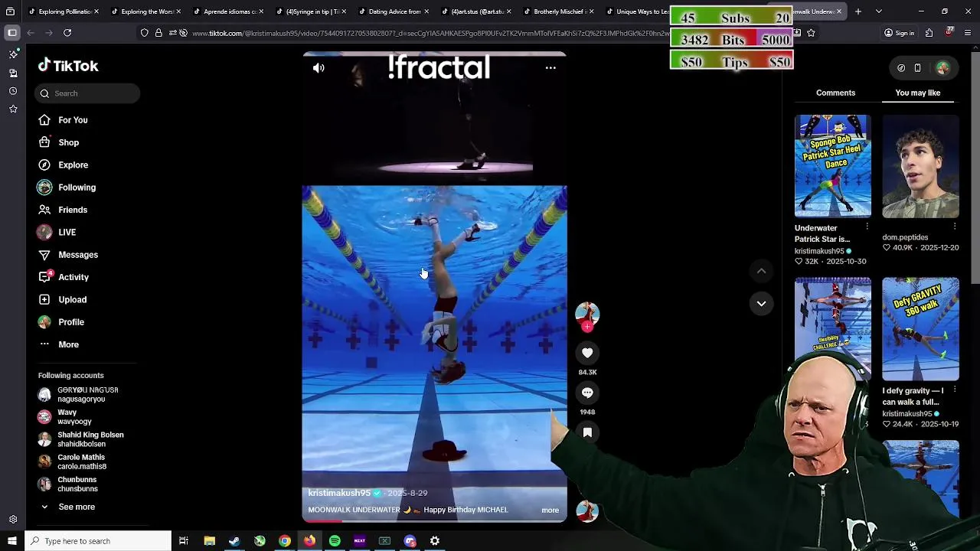Play the Sponge Bob Patrick Star Heel Dance thumbnail

[832, 166]
